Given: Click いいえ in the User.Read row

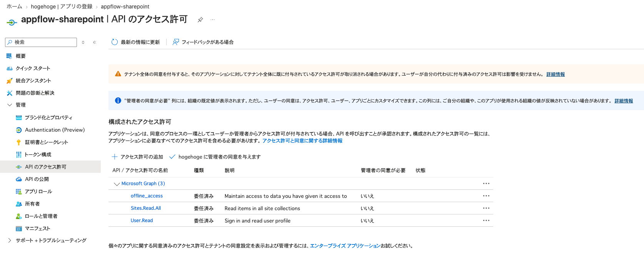Looking at the screenshot, I should coord(367,221).
